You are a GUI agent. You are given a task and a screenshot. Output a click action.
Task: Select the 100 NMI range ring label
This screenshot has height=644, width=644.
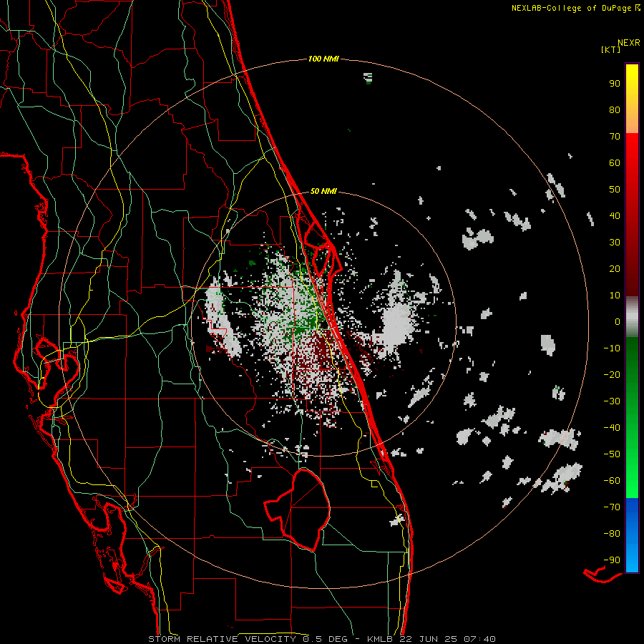pyautogui.click(x=323, y=59)
